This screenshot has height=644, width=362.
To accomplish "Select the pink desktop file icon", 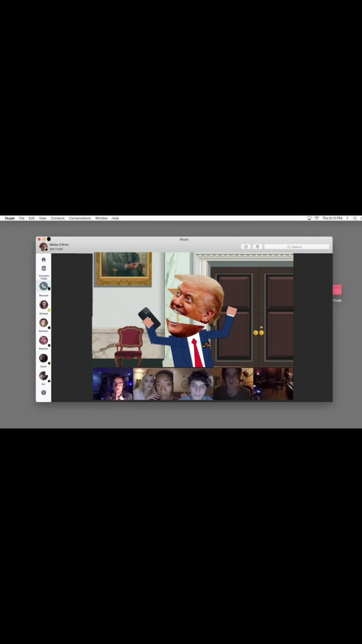I will click(x=337, y=290).
